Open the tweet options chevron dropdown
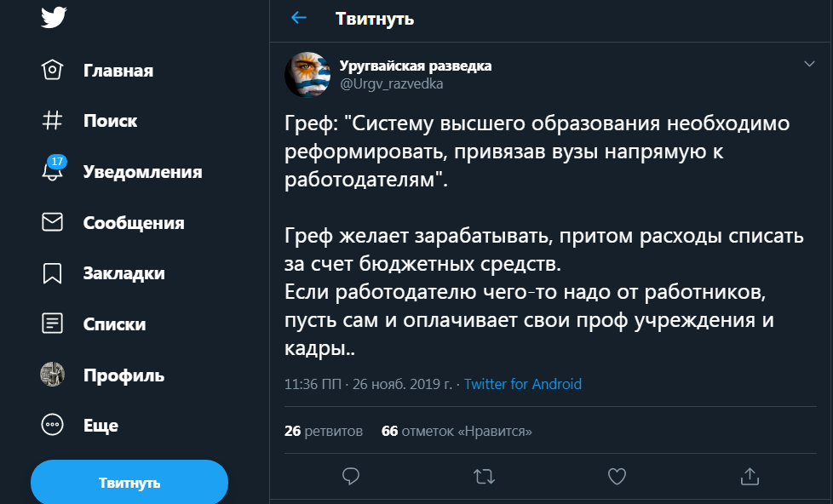 pyautogui.click(x=809, y=64)
